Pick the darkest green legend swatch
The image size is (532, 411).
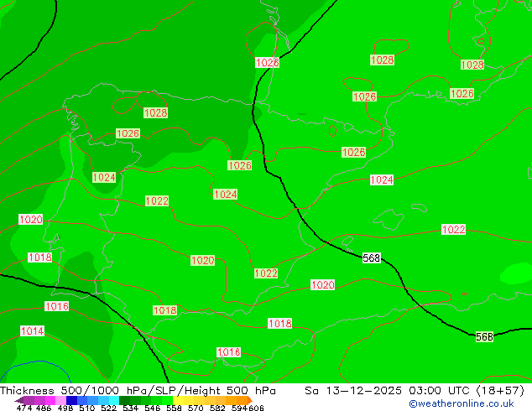point(124,400)
